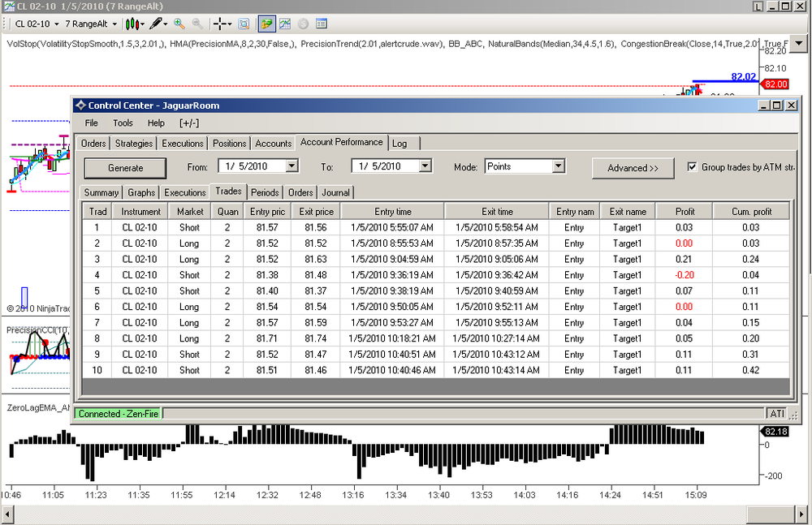Sort by the Instrument column header
The image size is (812, 525).
(x=140, y=211)
